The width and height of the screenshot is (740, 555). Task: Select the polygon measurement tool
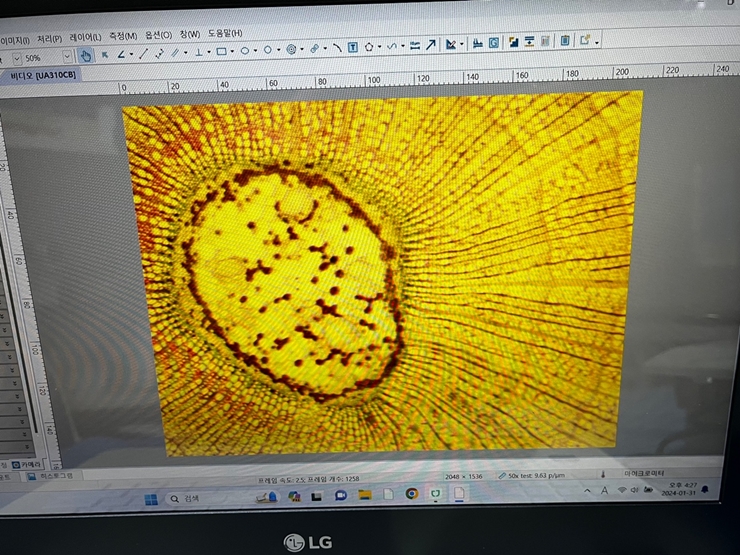coord(369,47)
